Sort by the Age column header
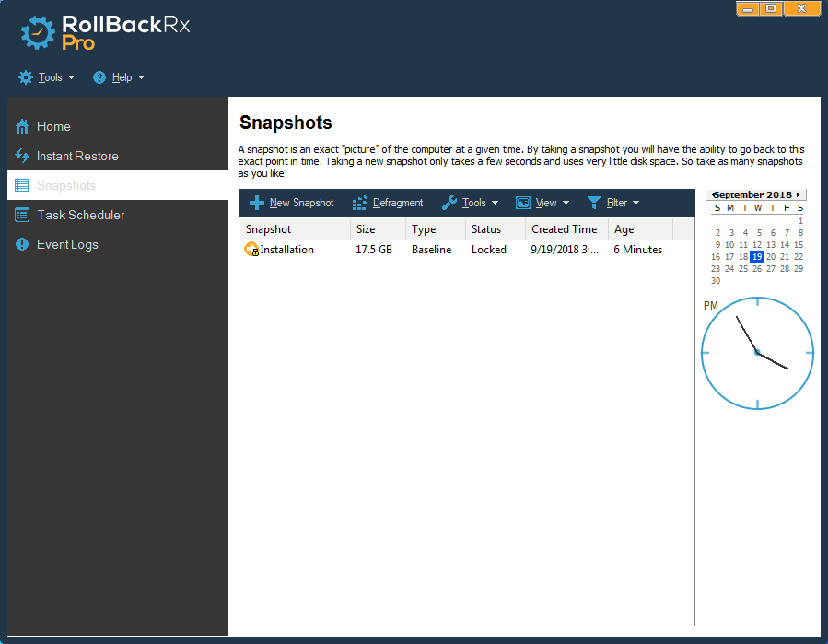The image size is (828, 644). 640,229
